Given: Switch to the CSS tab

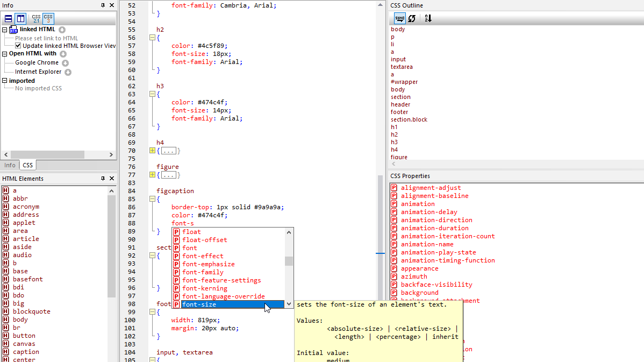Looking at the screenshot, I should (x=27, y=165).
